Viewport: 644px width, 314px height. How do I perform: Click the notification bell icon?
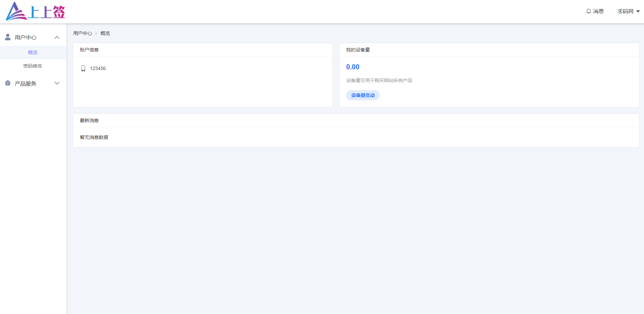coord(588,11)
